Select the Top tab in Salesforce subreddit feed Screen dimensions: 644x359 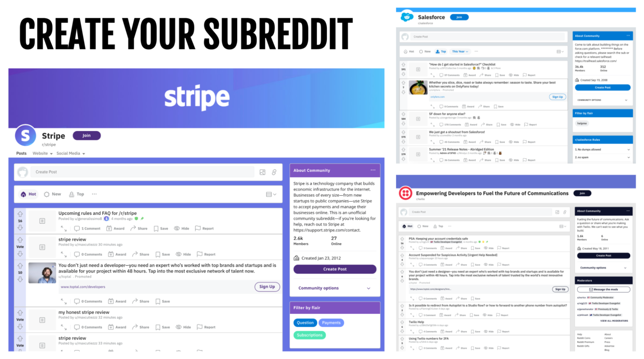[441, 51]
